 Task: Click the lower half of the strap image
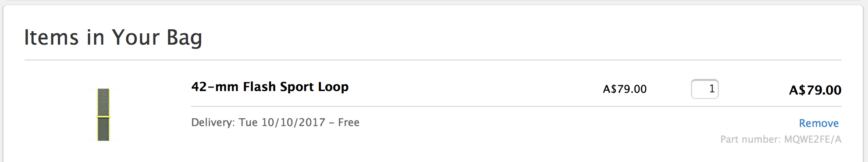[x=103, y=129]
